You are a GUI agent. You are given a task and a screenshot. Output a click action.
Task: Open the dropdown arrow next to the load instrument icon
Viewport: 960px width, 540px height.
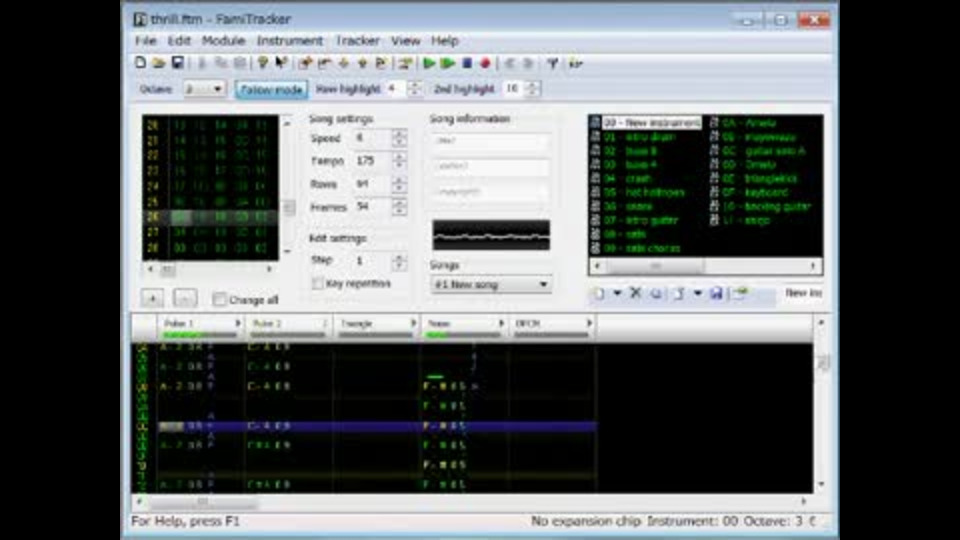(x=697, y=294)
